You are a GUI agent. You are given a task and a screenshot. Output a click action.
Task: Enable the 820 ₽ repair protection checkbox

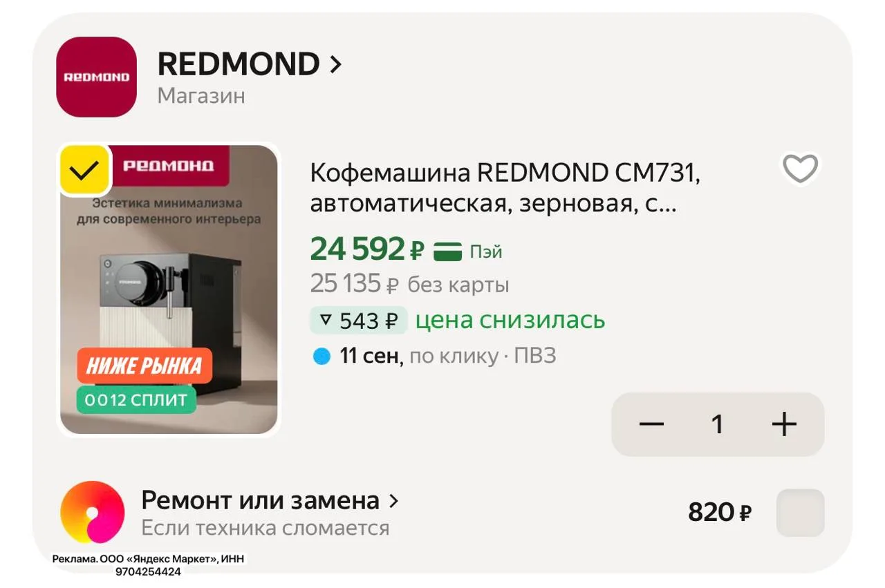801,513
